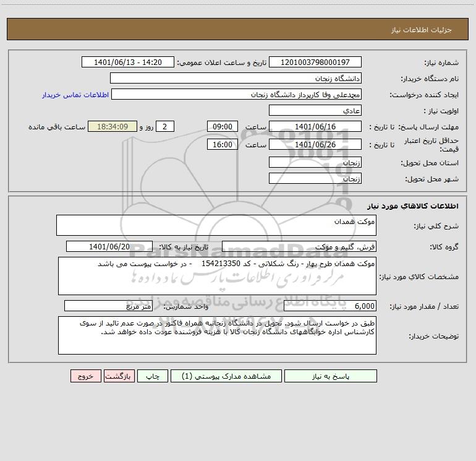Click remaining time counter 18:34:09
476x461 pixels.
tap(113, 126)
